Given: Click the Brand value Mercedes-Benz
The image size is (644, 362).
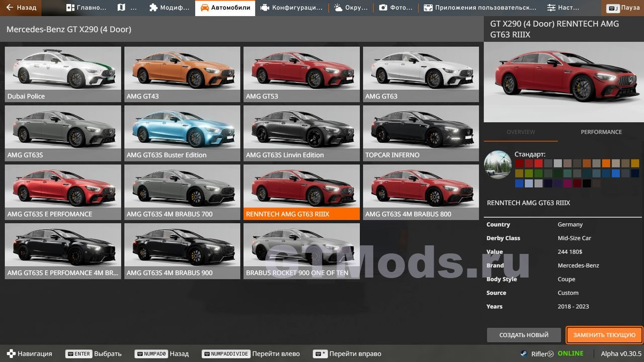Looking at the screenshot, I should (x=578, y=265).
